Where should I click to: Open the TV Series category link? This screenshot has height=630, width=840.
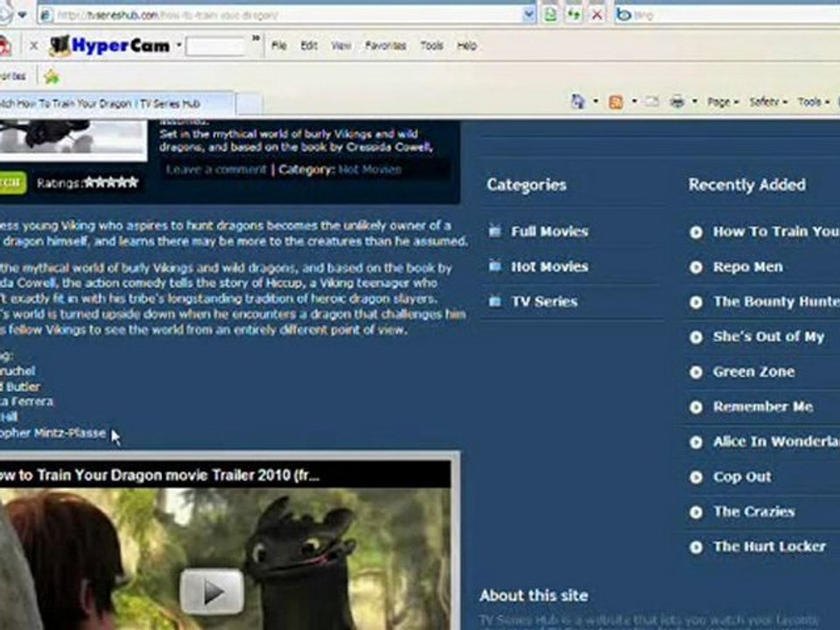(544, 302)
